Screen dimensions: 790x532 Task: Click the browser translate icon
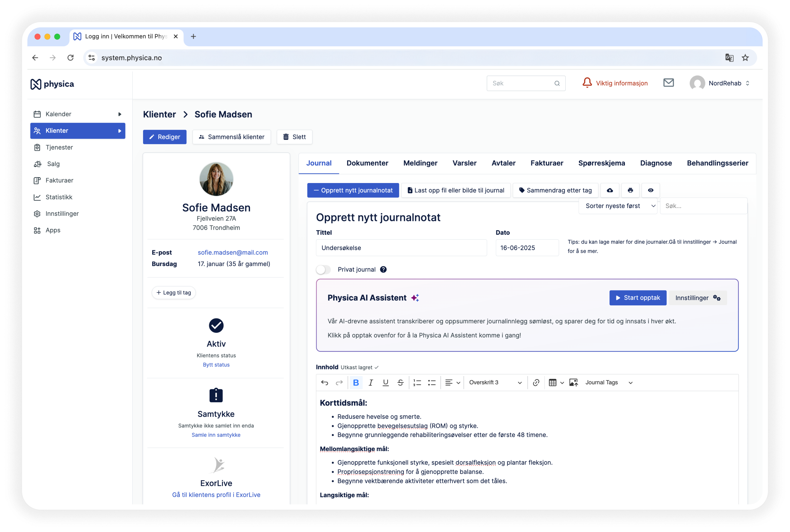coord(729,58)
